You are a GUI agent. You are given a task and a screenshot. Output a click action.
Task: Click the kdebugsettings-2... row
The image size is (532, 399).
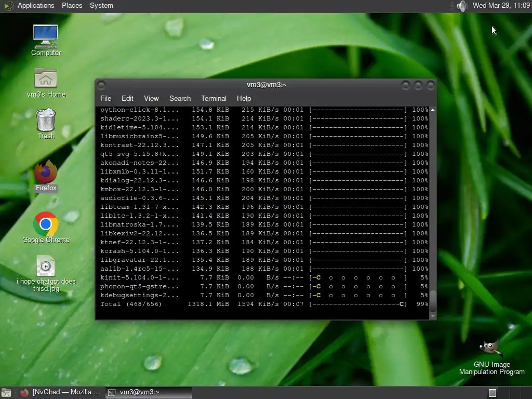[x=264, y=295]
